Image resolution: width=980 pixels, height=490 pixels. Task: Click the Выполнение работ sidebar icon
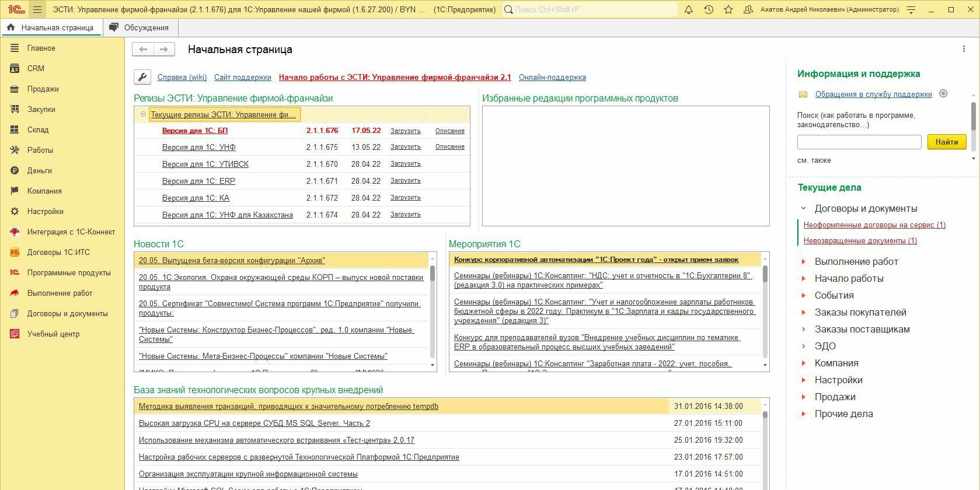click(x=15, y=293)
